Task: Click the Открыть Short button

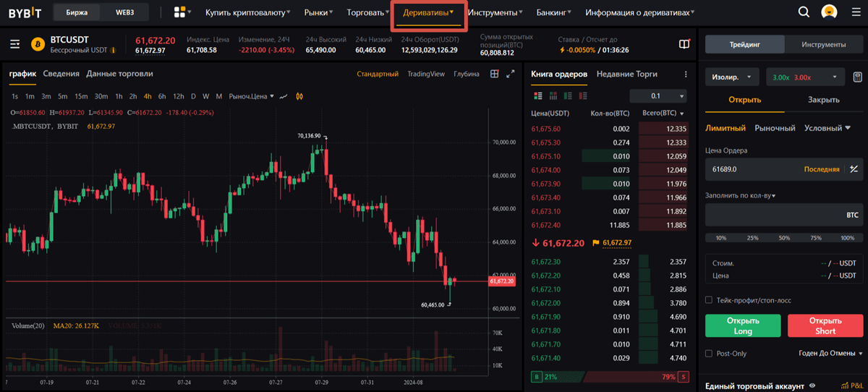Action: click(x=825, y=326)
